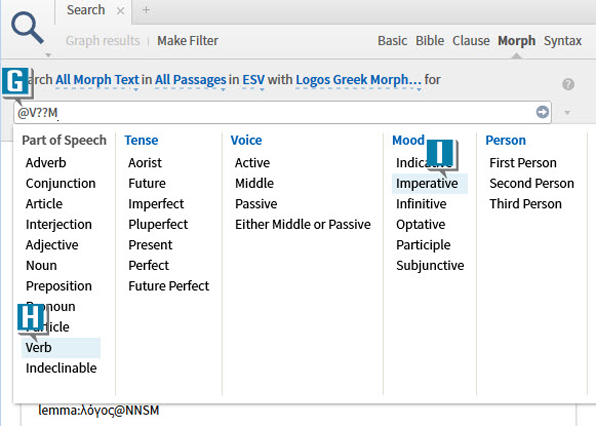This screenshot has width=596, height=426.
Task: Open the All Morph Text dropdown
Action: tap(97, 80)
